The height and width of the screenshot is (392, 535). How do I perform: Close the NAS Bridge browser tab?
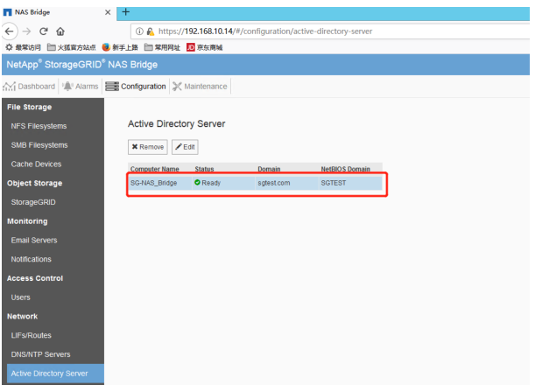[x=108, y=12]
